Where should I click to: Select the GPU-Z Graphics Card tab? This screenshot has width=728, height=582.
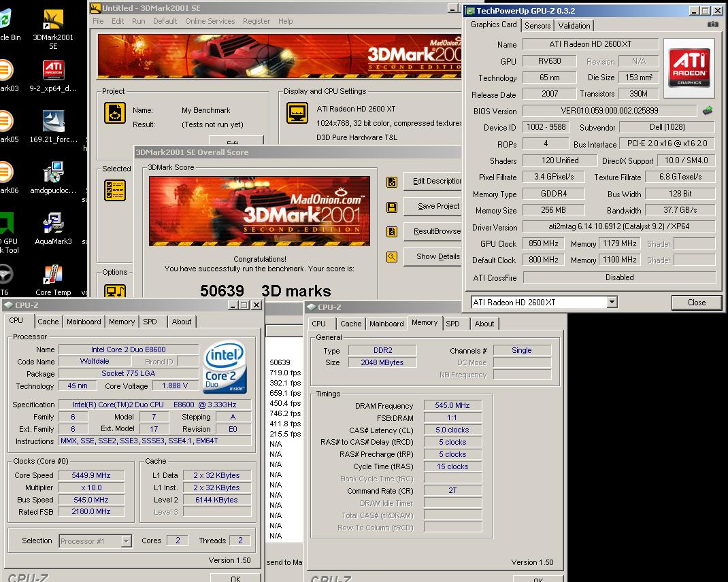click(493, 24)
